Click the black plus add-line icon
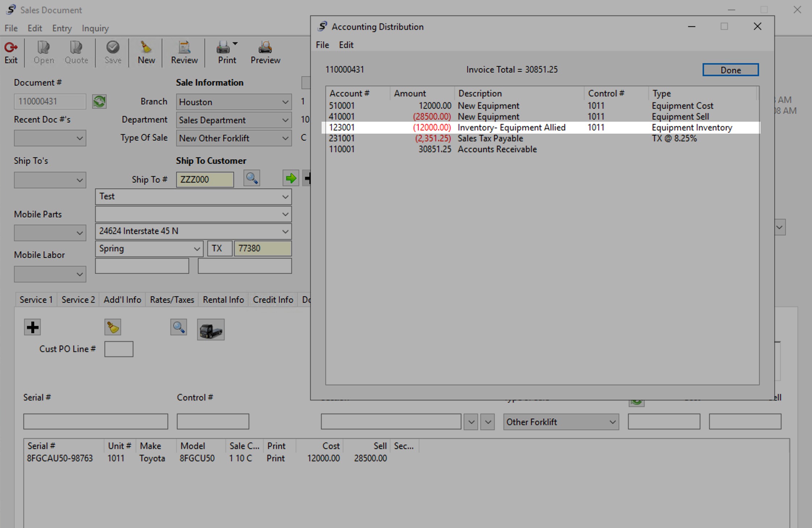 (32, 327)
